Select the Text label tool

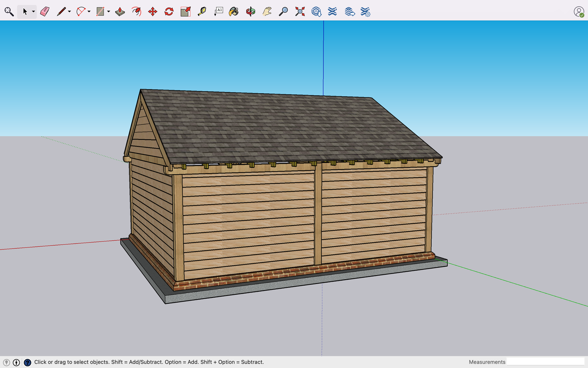click(x=219, y=12)
